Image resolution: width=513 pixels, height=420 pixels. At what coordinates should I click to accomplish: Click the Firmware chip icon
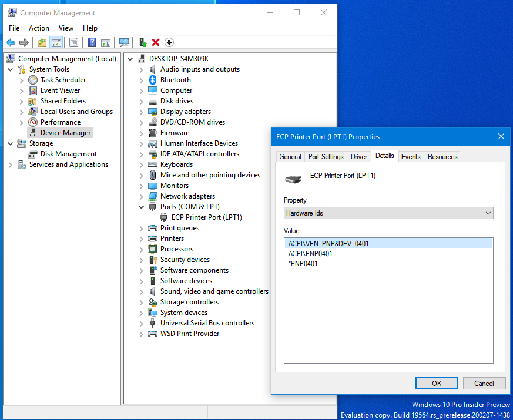(153, 133)
